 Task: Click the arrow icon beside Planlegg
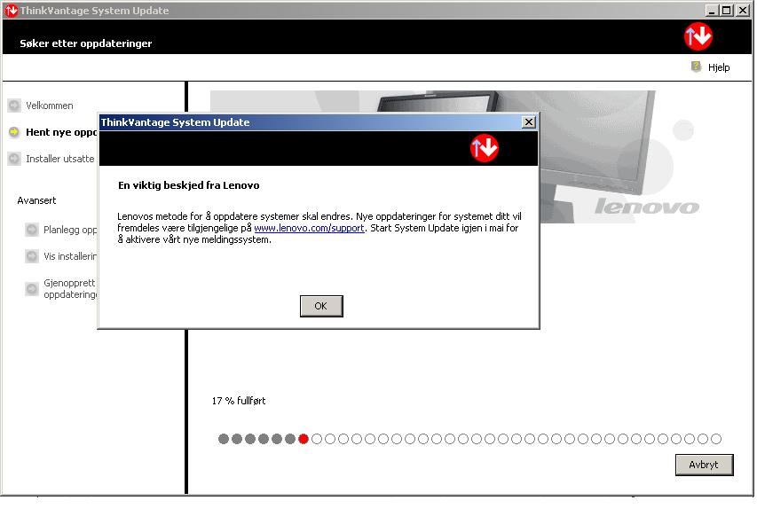[x=32, y=230]
